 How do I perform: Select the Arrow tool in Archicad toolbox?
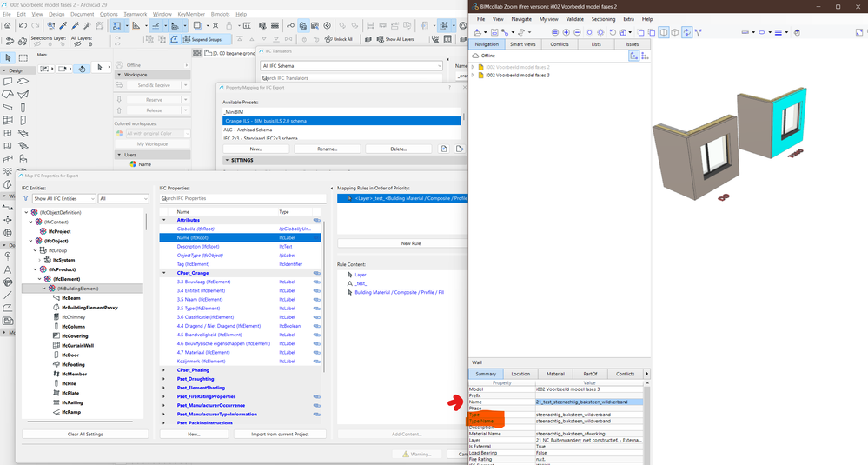coord(8,57)
